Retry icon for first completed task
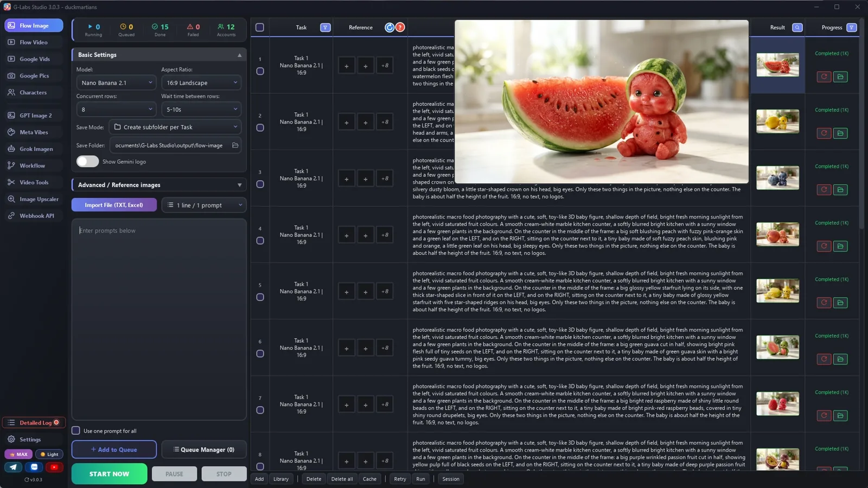 click(x=824, y=76)
